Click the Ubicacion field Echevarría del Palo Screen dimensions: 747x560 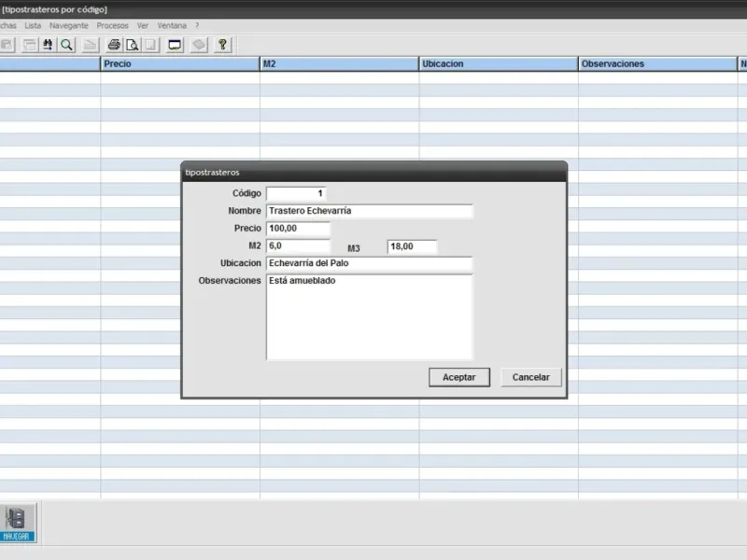[x=370, y=263]
